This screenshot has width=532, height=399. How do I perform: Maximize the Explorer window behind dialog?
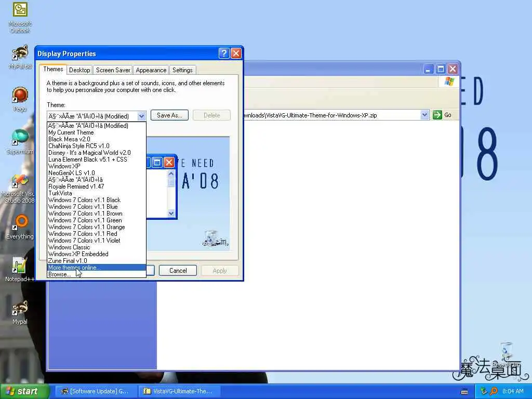tap(441, 69)
